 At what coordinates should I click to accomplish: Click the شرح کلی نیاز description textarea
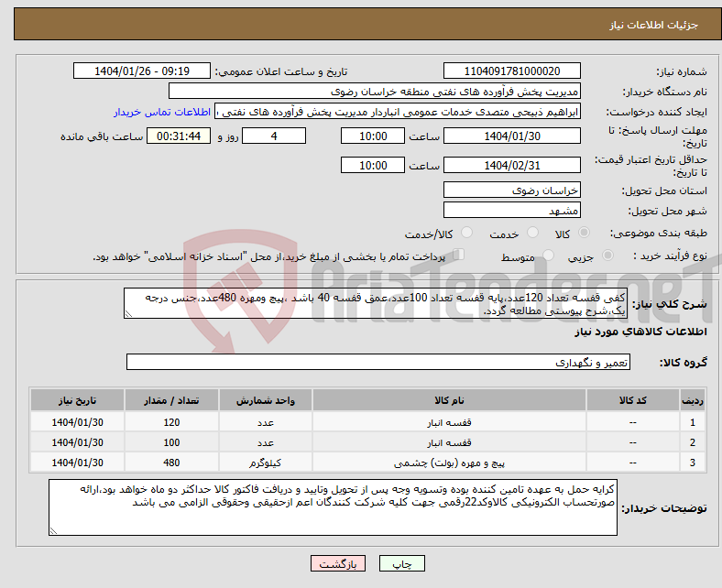(x=376, y=303)
